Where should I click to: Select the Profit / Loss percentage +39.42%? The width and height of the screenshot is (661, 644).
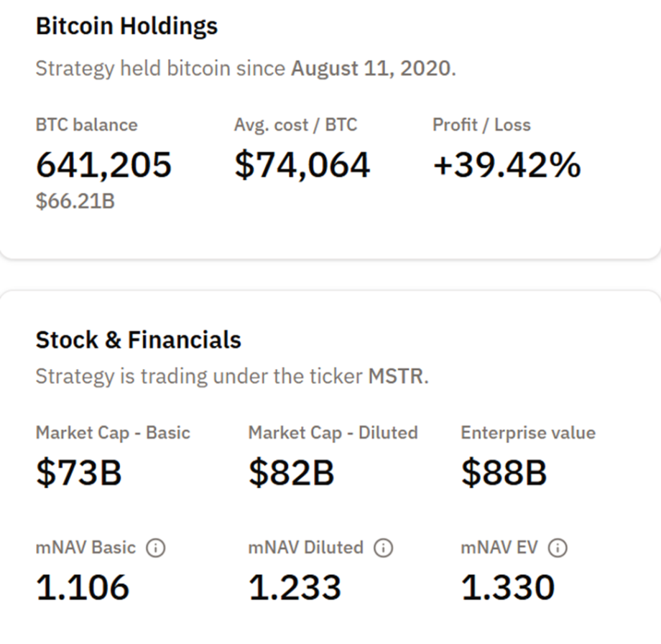pyautogui.click(x=505, y=164)
